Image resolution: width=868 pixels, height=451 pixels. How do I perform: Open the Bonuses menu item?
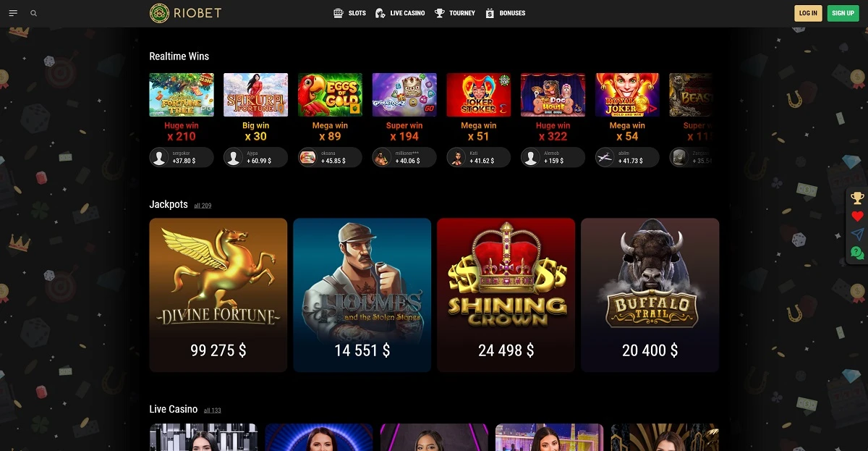click(x=505, y=13)
